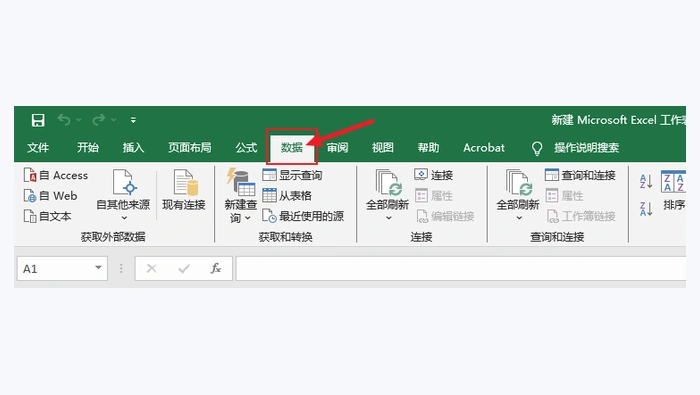This screenshot has height=395, width=700.
Task: Click 属性 in the 查询和连接 group
Action: click(564, 196)
